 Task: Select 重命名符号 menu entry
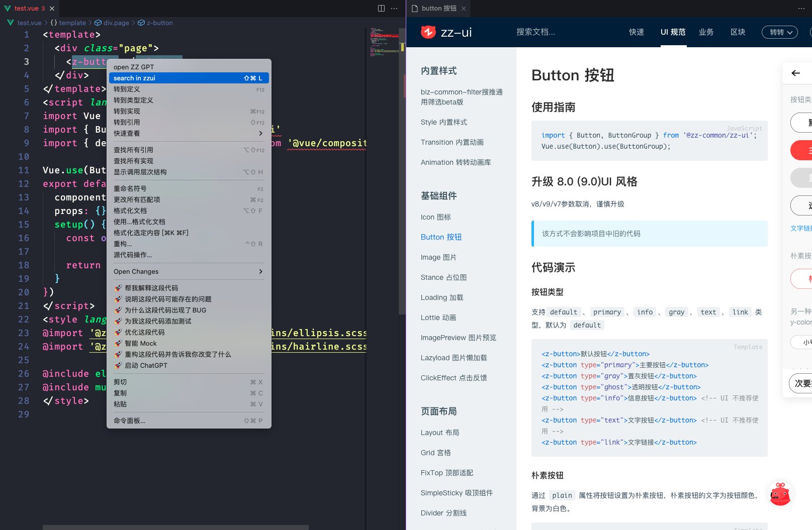click(189, 189)
